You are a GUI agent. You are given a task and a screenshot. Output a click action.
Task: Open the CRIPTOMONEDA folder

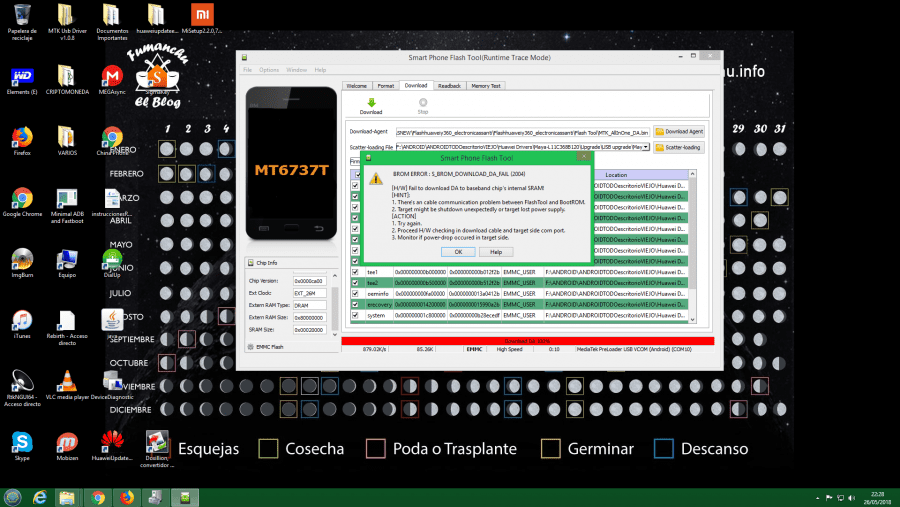click(67, 80)
